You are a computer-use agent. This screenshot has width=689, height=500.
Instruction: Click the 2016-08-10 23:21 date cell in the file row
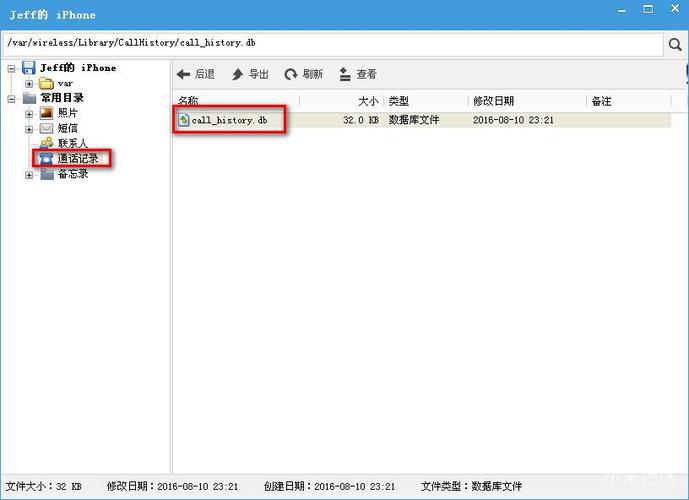coord(513,120)
